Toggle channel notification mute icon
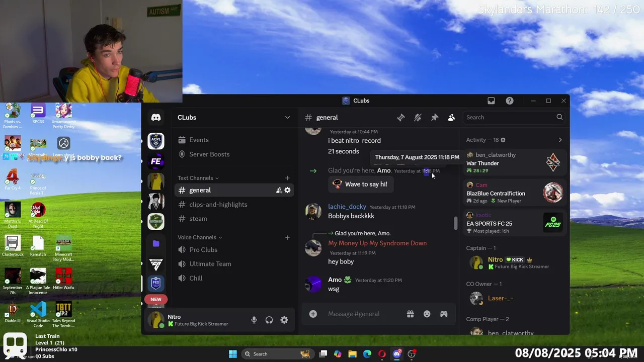The image size is (644, 362). [x=418, y=117]
